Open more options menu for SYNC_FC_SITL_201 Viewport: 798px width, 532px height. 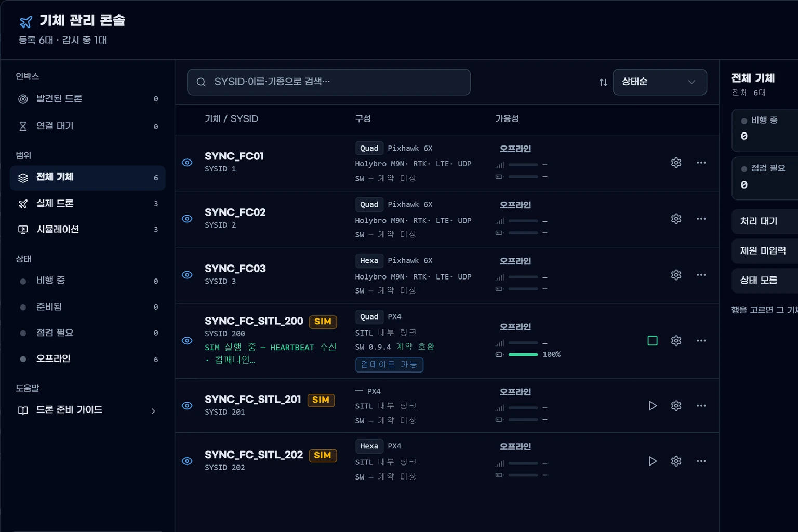point(701,406)
